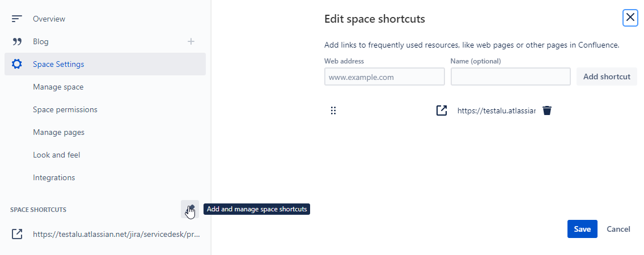The image size is (644, 255).
Task: Click the drag handle of the shortcut row
Action: tap(333, 110)
